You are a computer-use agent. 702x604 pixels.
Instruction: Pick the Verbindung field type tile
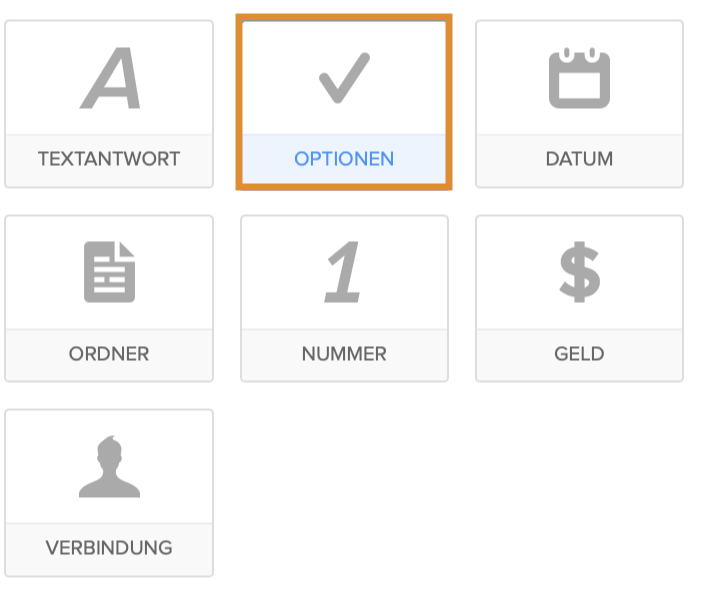coord(109,492)
